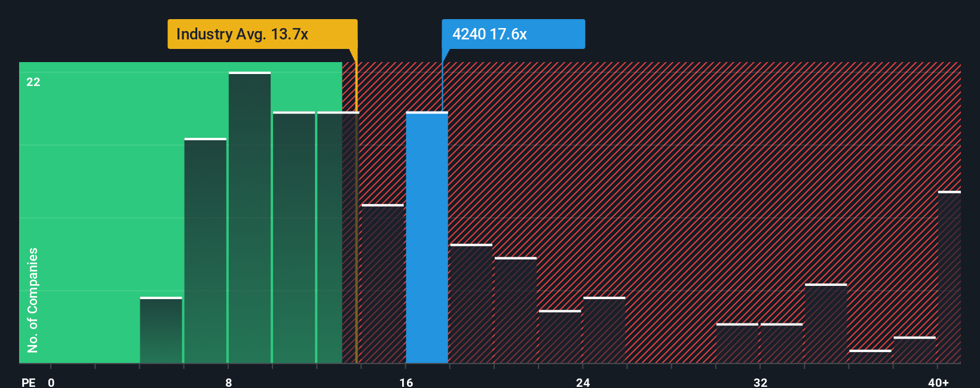Click the No. of Companies axis title
Image resolution: width=980 pixels, height=388 pixels.
click(33, 300)
